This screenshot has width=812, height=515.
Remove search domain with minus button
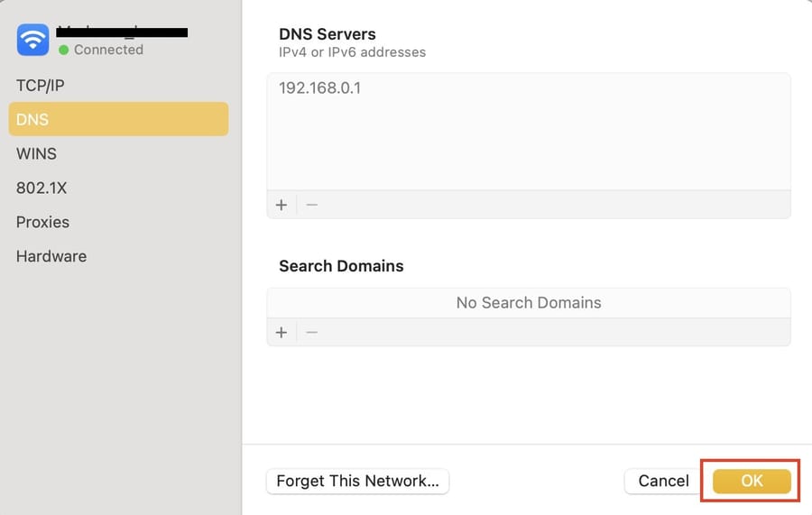coord(312,332)
